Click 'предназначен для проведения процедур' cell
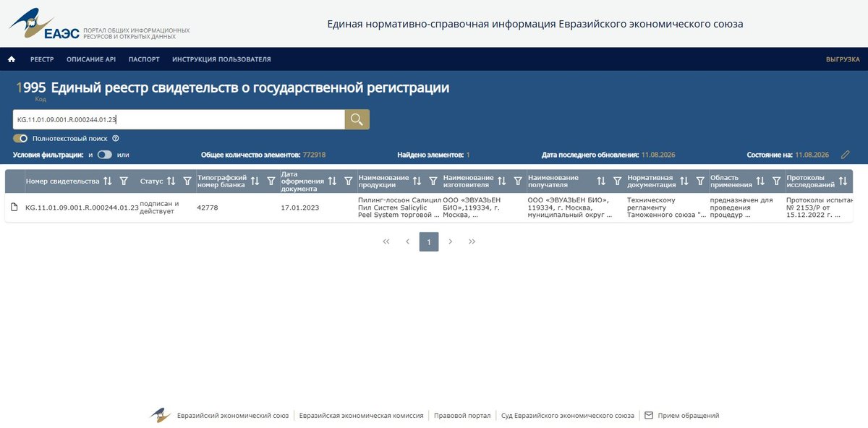868x428 pixels. point(741,207)
